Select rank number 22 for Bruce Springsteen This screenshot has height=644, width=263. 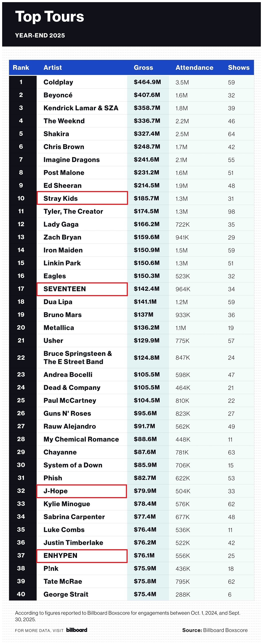pos(21,358)
